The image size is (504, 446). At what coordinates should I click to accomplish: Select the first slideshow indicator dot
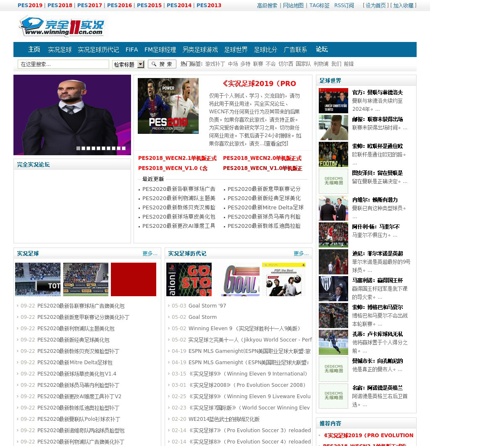pos(78,148)
